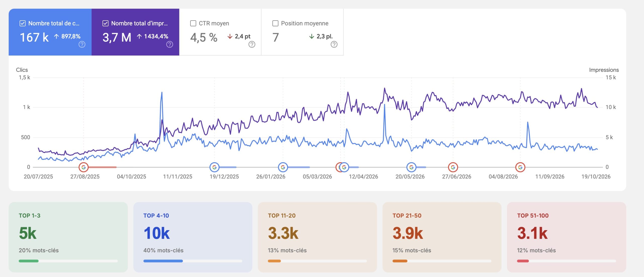Click the 4,5 % CTR value
This screenshot has width=644, height=277.
coord(204,38)
